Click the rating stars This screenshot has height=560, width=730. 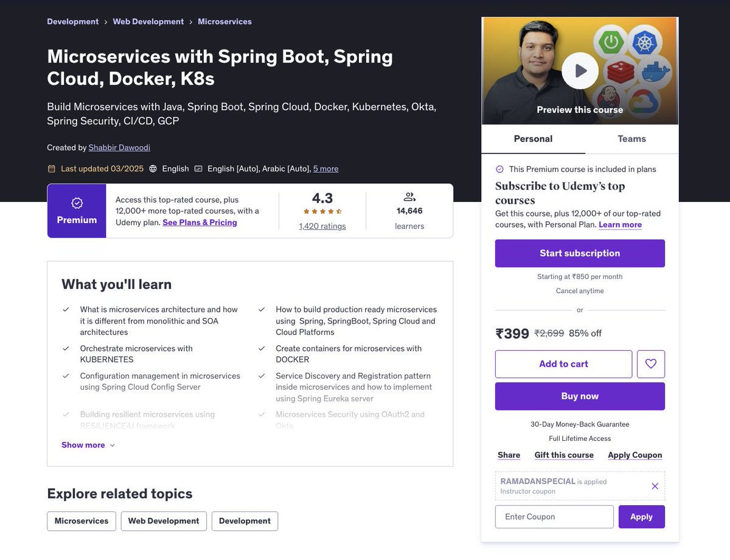pyautogui.click(x=322, y=212)
